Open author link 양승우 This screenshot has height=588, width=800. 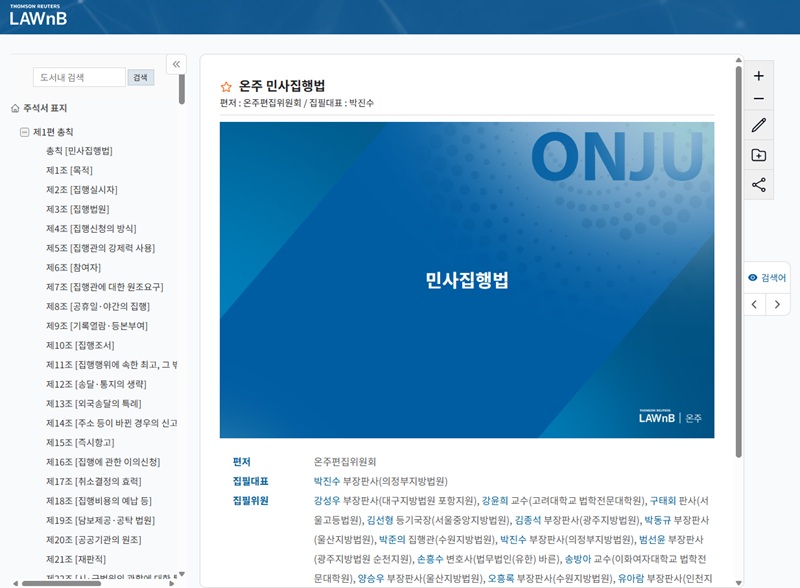pyautogui.click(x=371, y=578)
